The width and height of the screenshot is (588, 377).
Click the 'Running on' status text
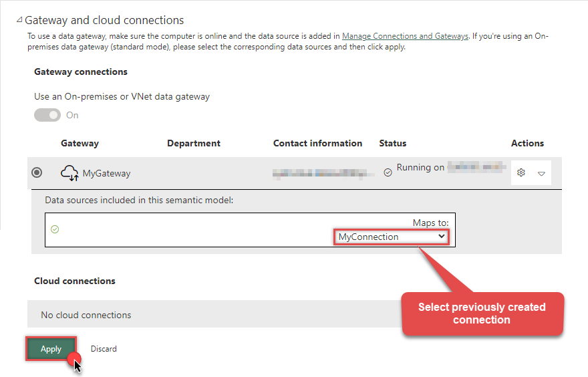[x=420, y=167]
